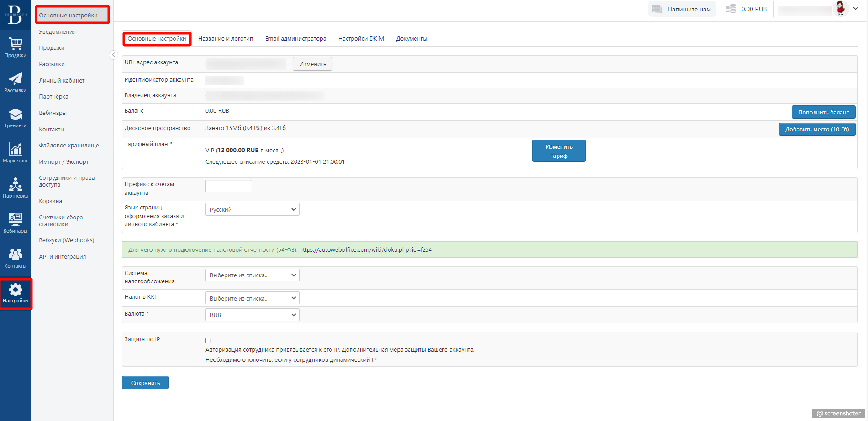Viewport: 868px width, 421px height.
Task: Expand the Русский language dropdown
Action: click(252, 209)
